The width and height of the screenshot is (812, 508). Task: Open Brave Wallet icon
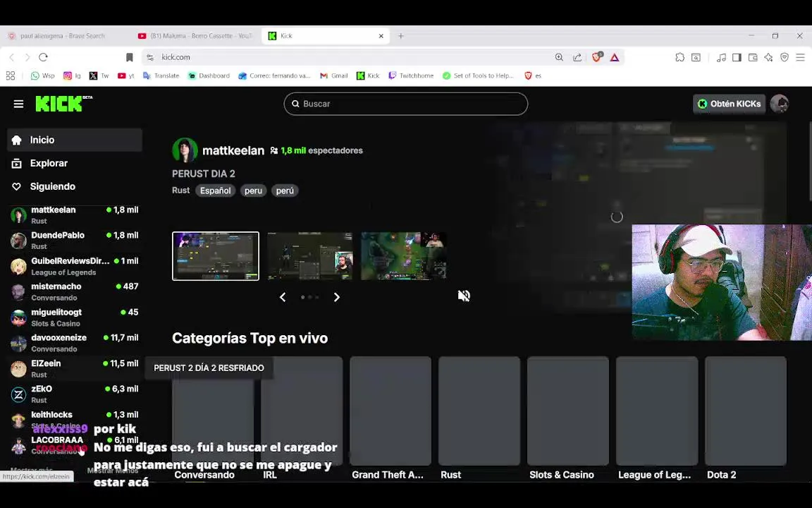pos(753,58)
